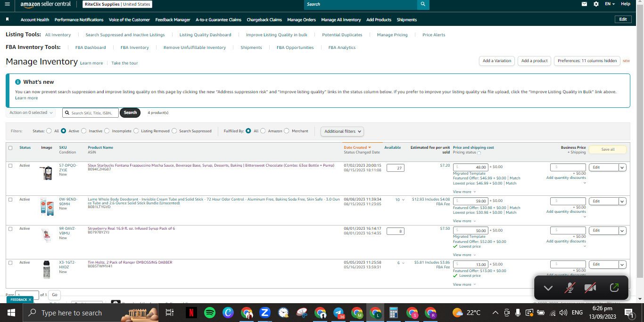The width and height of the screenshot is (644, 322).
Task: Check the row for SKU X3-1GT2-HXDZ
Action: pyautogui.click(x=10, y=263)
